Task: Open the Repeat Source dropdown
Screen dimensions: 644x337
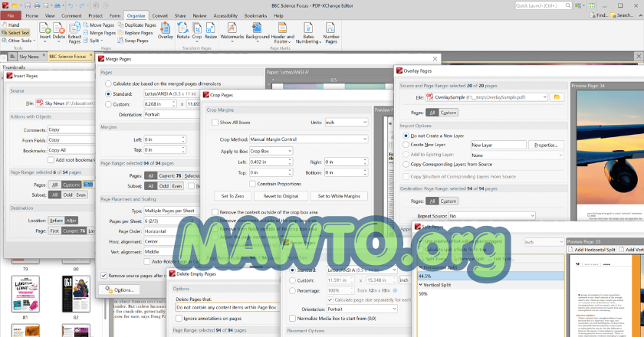Action: (492, 216)
